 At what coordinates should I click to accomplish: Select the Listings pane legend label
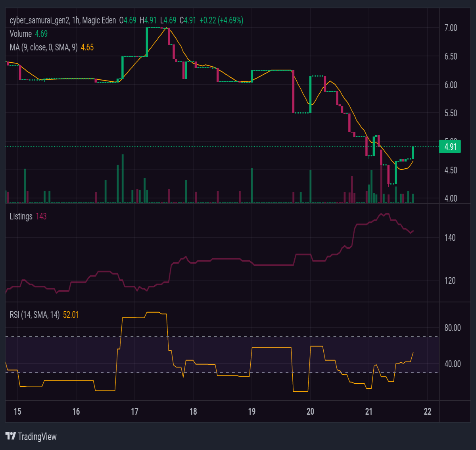(x=21, y=216)
